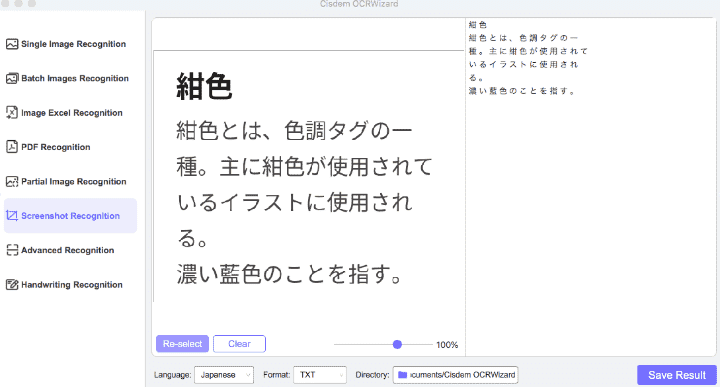
Task: Open Advanced Recognition label
Action: [68, 250]
